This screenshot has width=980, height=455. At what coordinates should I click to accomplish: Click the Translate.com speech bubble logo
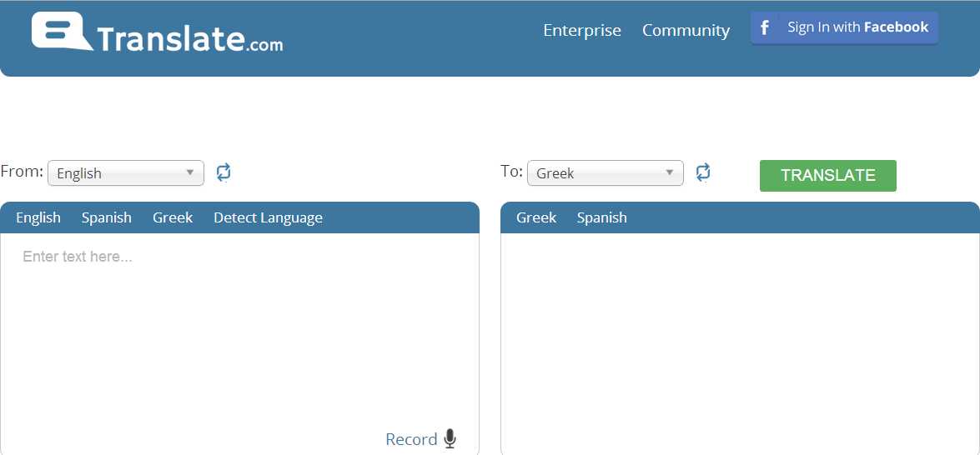point(62,32)
